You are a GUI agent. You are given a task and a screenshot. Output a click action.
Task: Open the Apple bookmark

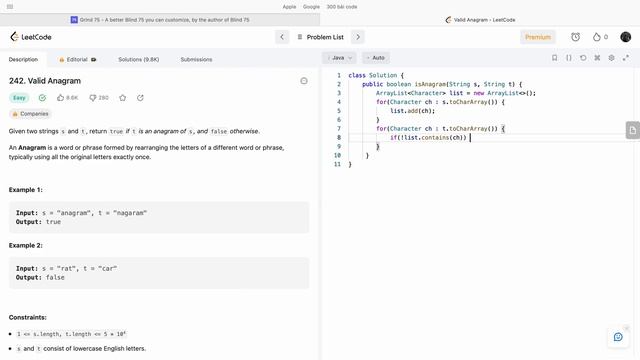(x=289, y=7)
